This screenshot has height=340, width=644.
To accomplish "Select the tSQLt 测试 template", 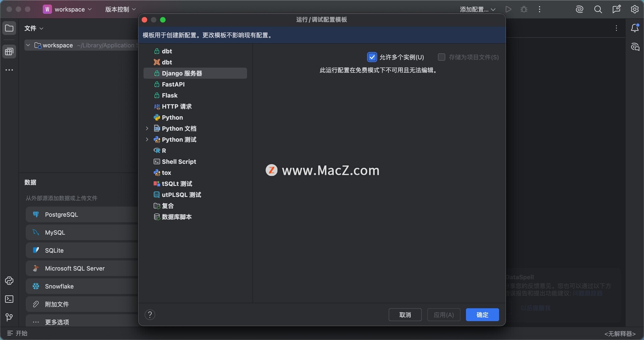I will (195, 184).
